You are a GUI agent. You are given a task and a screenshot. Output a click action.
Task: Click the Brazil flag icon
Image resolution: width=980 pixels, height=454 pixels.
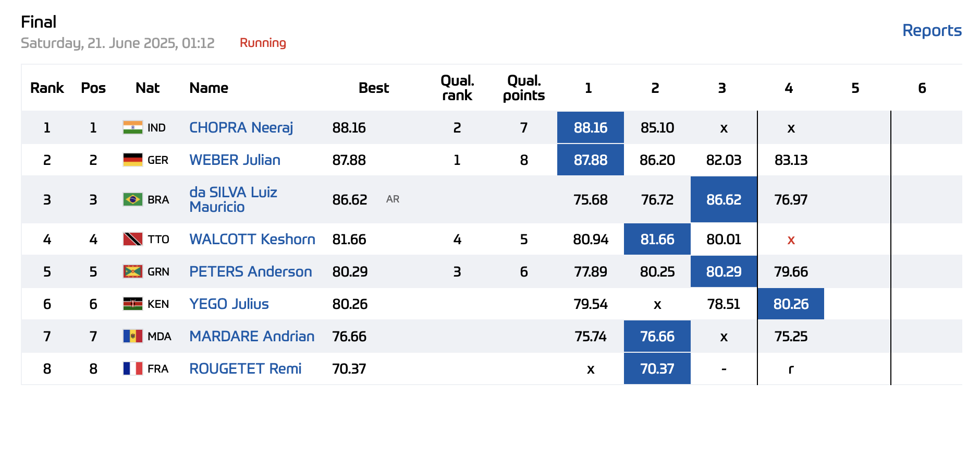tap(132, 199)
